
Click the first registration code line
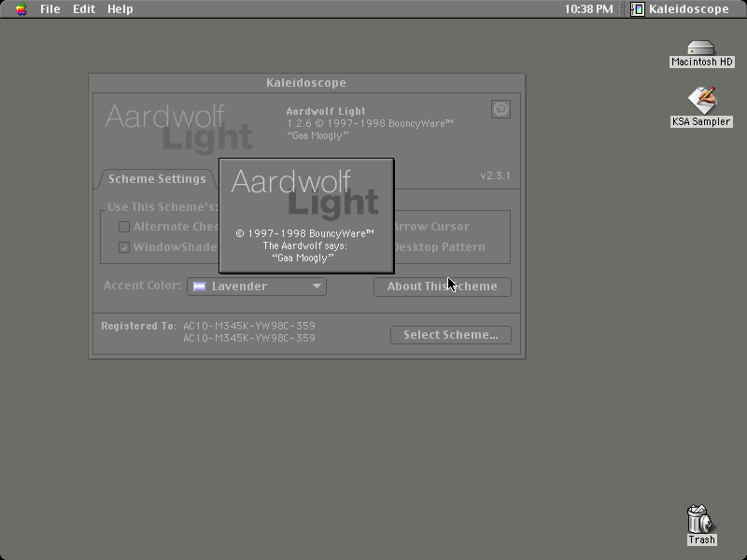(x=249, y=326)
